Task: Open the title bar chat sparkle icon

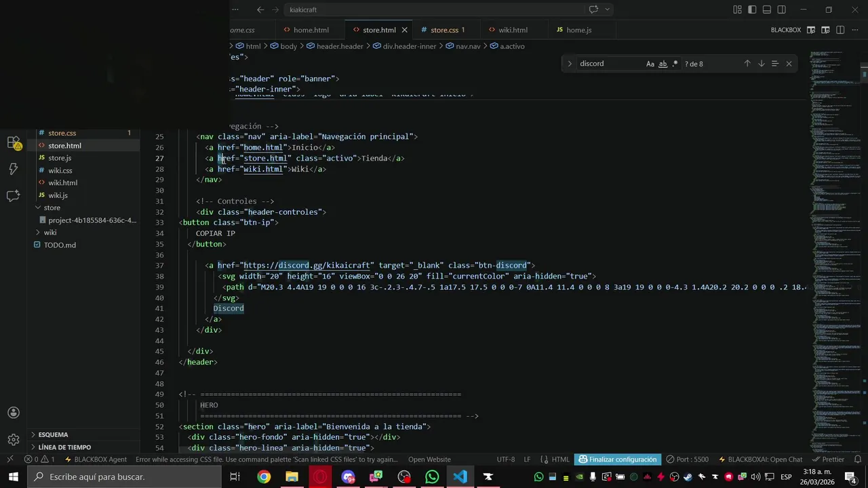Action: [x=593, y=9]
